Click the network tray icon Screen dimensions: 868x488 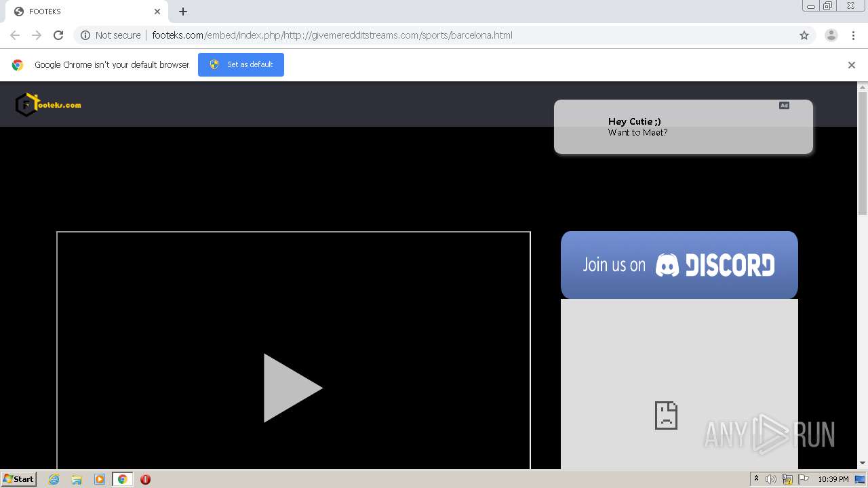pos(787,479)
